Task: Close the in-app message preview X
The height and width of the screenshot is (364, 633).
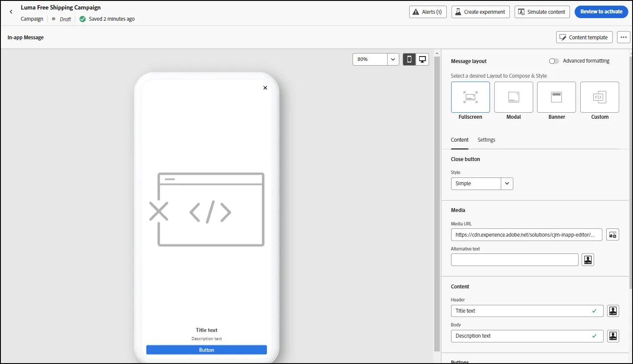Action: click(265, 88)
